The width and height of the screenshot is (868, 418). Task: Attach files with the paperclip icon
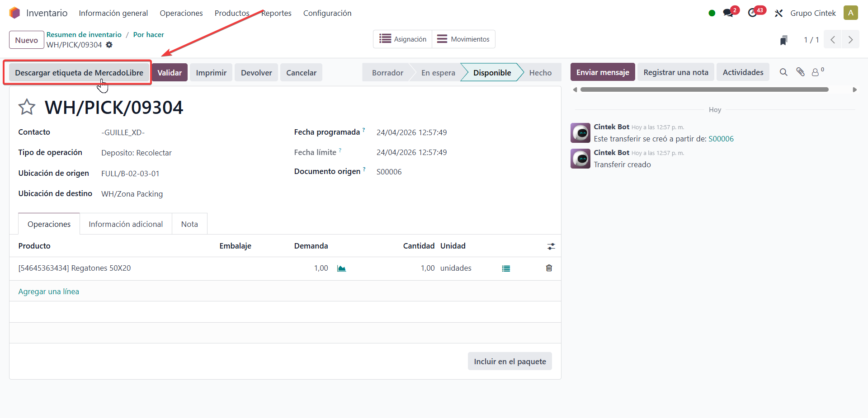[800, 72]
